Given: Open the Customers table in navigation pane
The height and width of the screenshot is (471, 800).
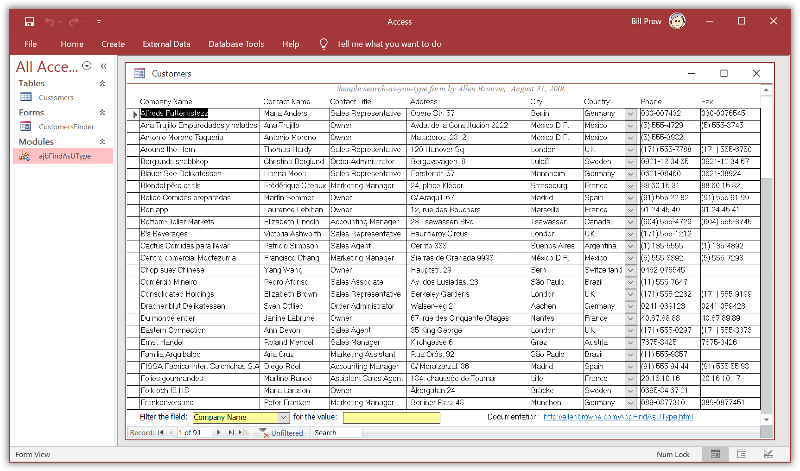Looking at the screenshot, I should 55,98.
